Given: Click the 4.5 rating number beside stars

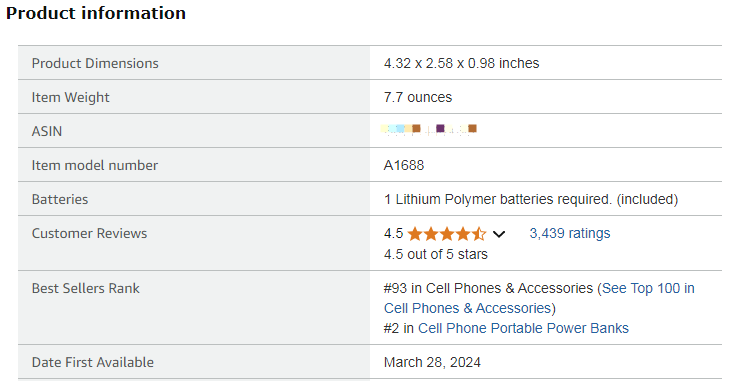Looking at the screenshot, I should tap(393, 233).
